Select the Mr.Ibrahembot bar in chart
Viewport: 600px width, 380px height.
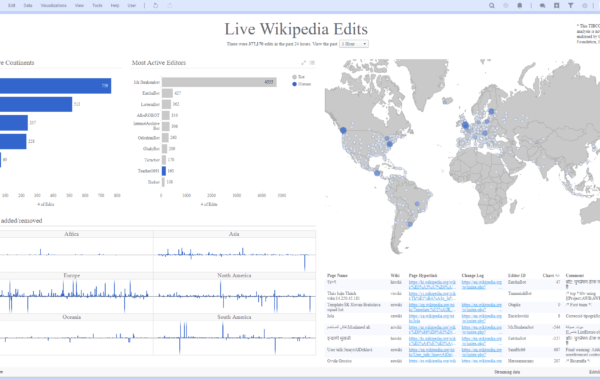point(219,82)
